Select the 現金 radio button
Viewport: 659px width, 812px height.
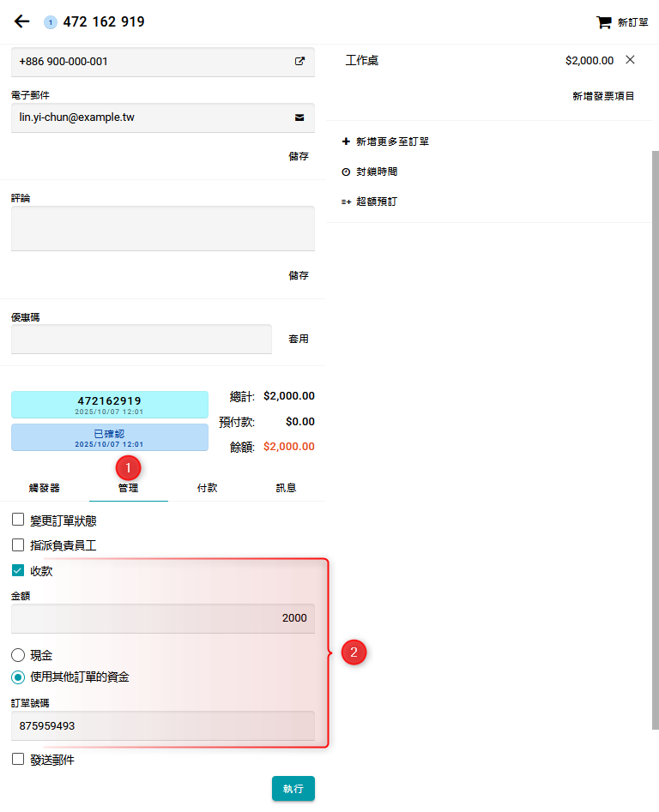18,655
